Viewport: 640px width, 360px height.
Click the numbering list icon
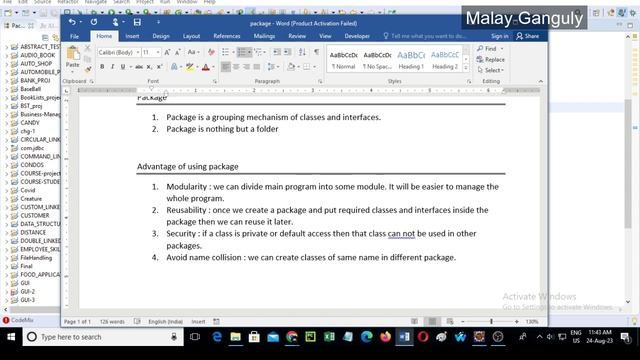pyautogui.click(x=242, y=52)
